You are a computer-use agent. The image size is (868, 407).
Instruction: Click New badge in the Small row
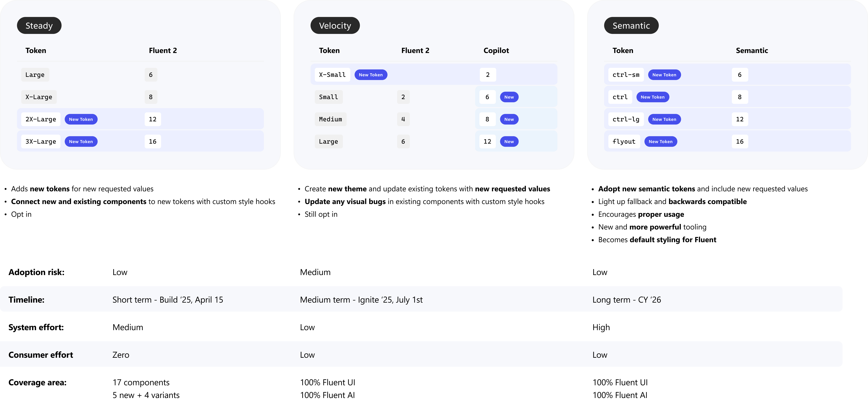[509, 97]
